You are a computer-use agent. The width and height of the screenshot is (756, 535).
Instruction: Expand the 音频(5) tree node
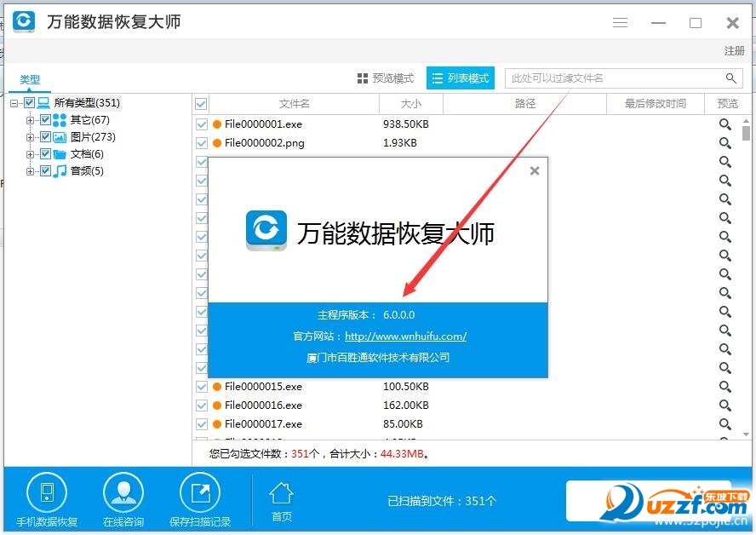point(30,171)
